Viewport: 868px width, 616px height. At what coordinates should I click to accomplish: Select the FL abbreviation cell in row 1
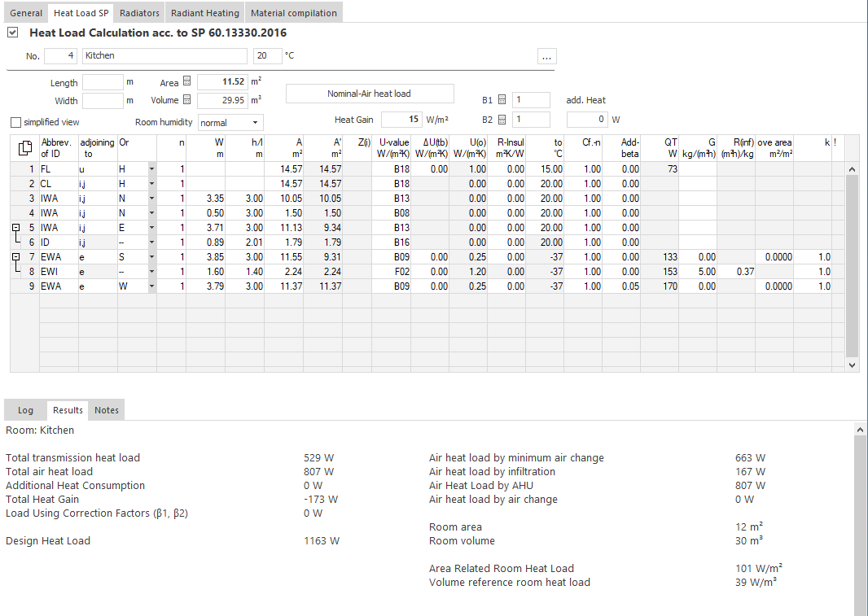(59, 168)
